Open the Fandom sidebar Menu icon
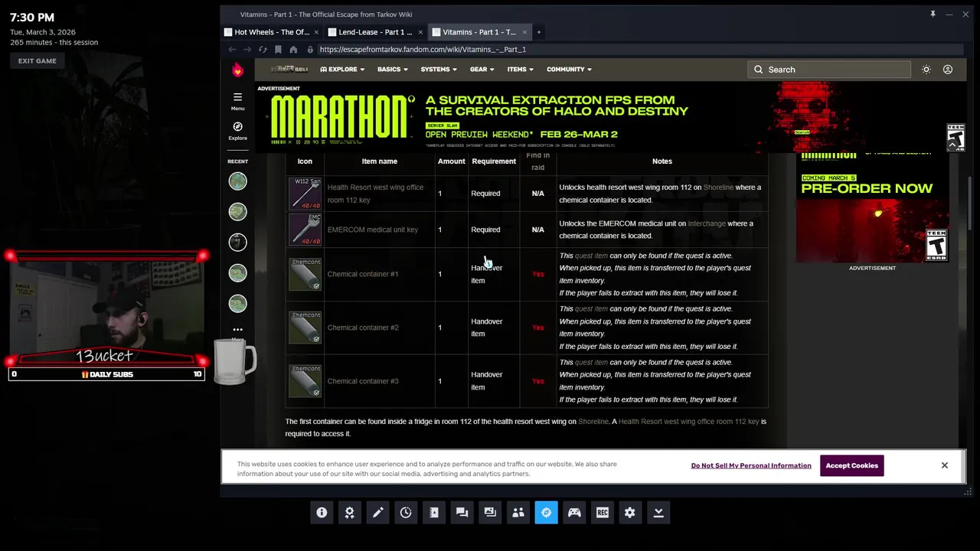The height and width of the screenshot is (551, 980). coord(237,100)
